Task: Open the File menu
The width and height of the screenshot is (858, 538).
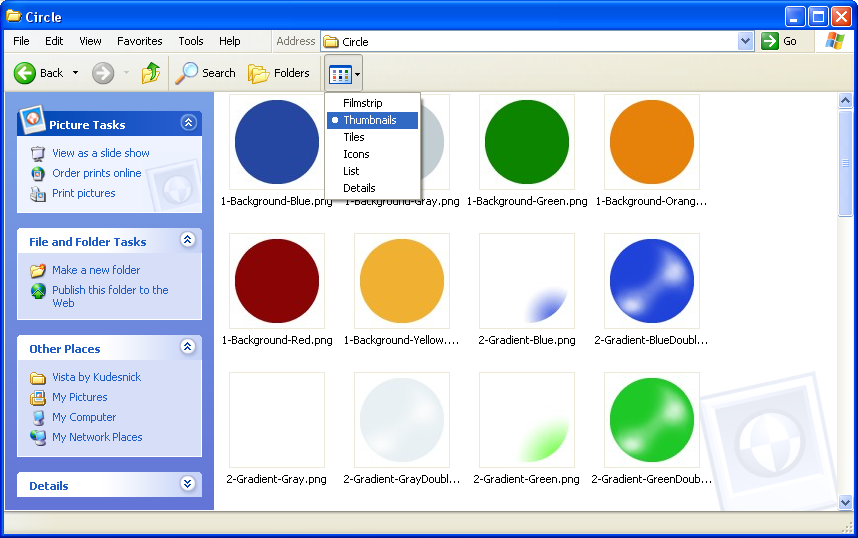Action: pyautogui.click(x=21, y=41)
